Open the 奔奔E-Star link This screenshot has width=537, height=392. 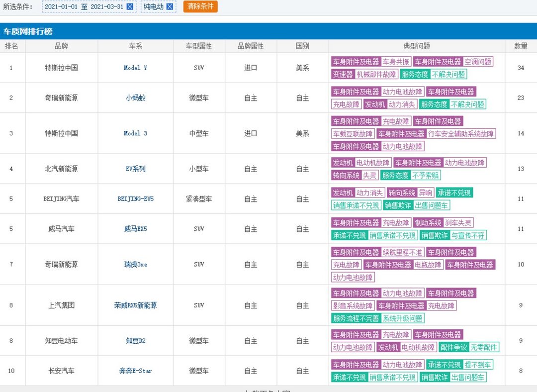(135, 371)
